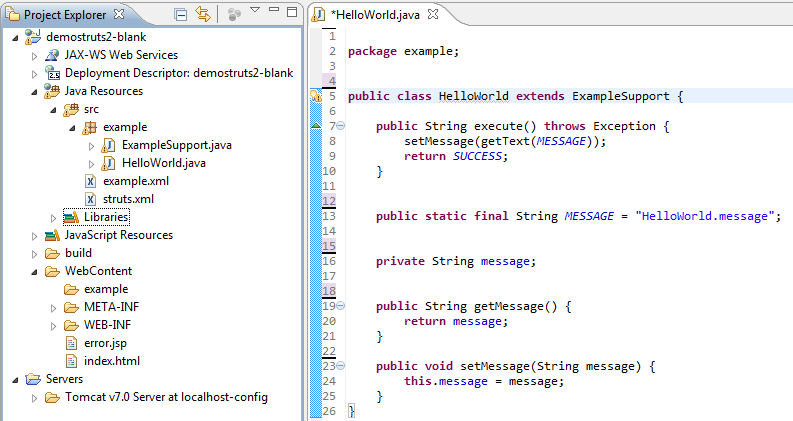
Task: Close the Project Explorer tab
Action: [x=120, y=14]
